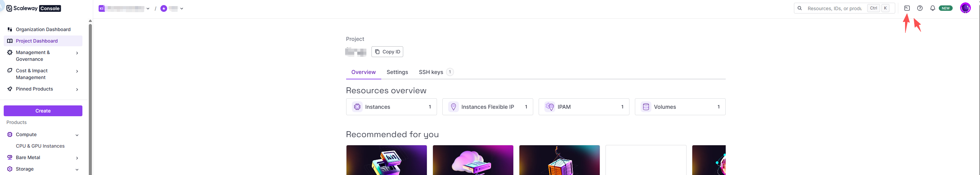Click the SSH keys count badge

click(450, 72)
